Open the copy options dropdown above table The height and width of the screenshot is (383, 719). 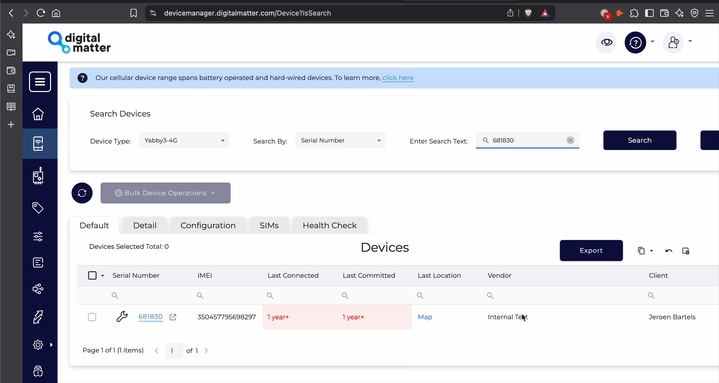645,251
